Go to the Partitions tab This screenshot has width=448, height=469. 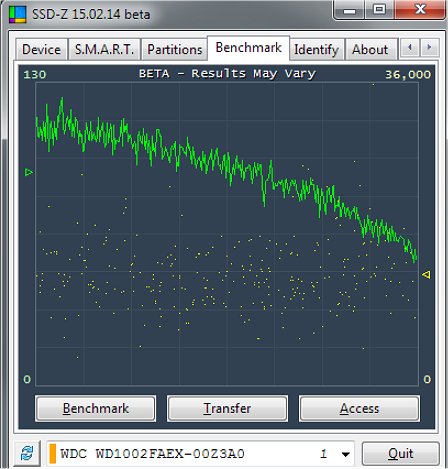click(175, 49)
